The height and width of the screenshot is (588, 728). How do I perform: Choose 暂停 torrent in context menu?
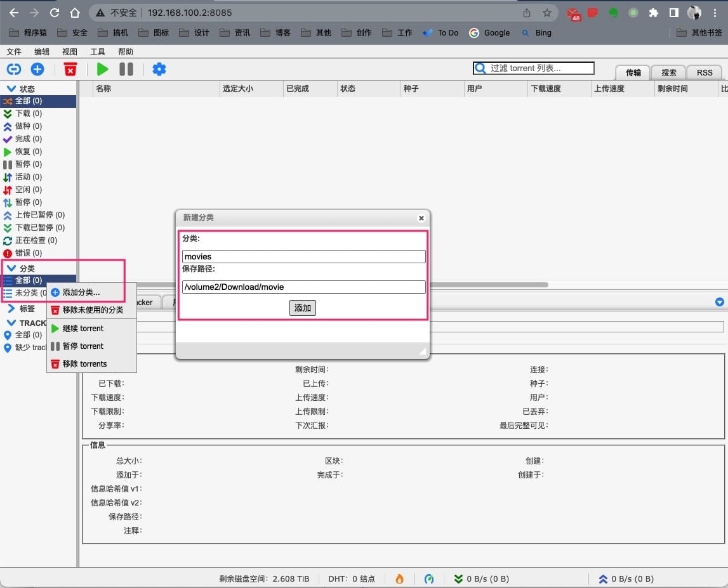[x=91, y=346]
